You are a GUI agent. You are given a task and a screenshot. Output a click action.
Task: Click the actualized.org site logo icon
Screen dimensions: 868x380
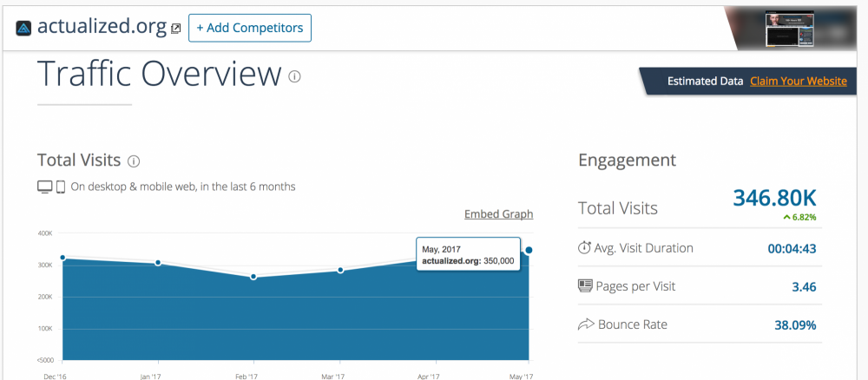[x=23, y=28]
